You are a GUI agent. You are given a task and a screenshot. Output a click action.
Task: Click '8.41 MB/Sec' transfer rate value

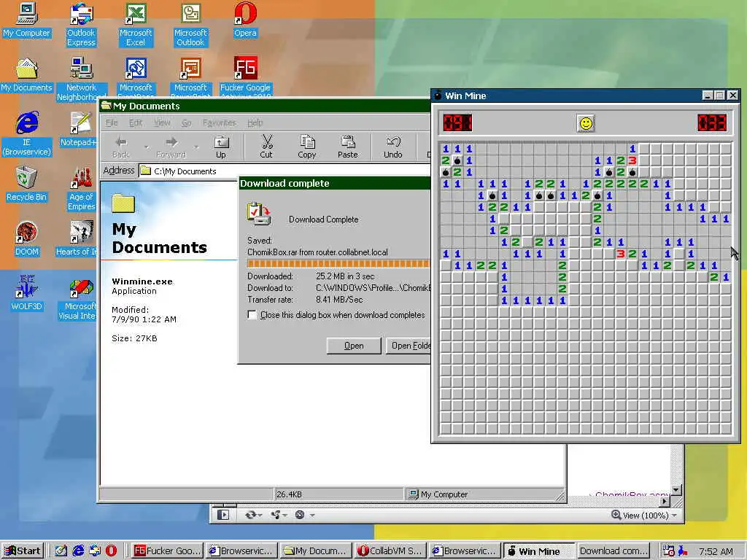pos(339,300)
